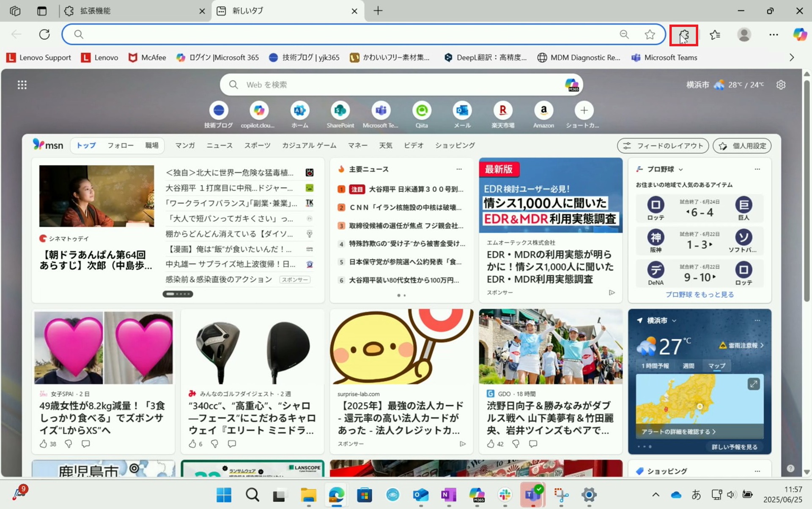
Task: Dislike the 女子SPA! diet article
Action: tap(69, 443)
